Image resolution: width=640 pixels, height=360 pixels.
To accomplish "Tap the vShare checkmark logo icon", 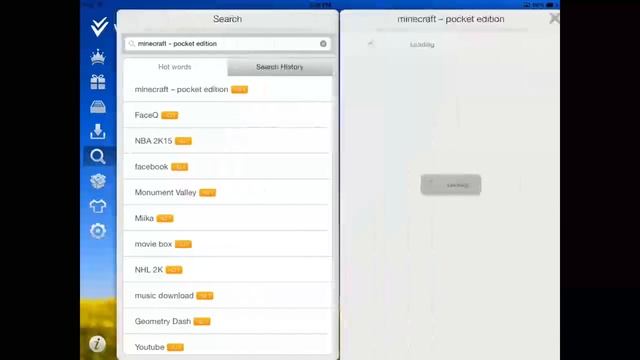I will pos(99,27).
